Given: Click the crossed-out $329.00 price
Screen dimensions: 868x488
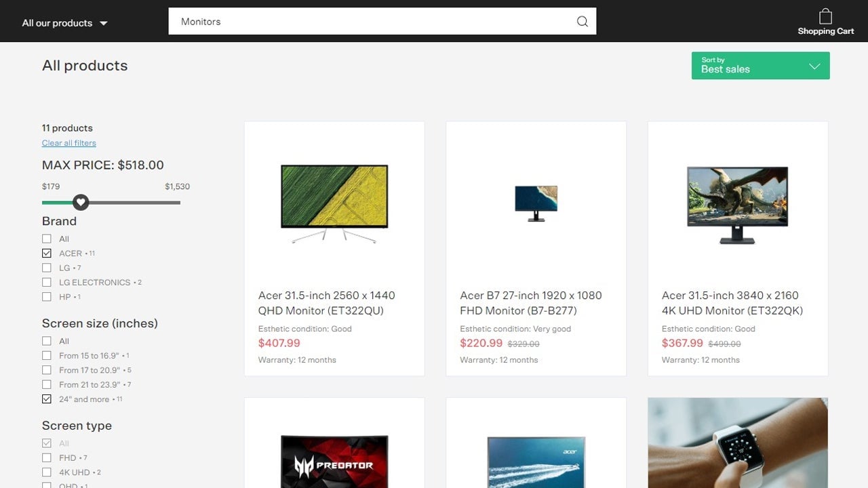Looking at the screenshot, I should 524,344.
